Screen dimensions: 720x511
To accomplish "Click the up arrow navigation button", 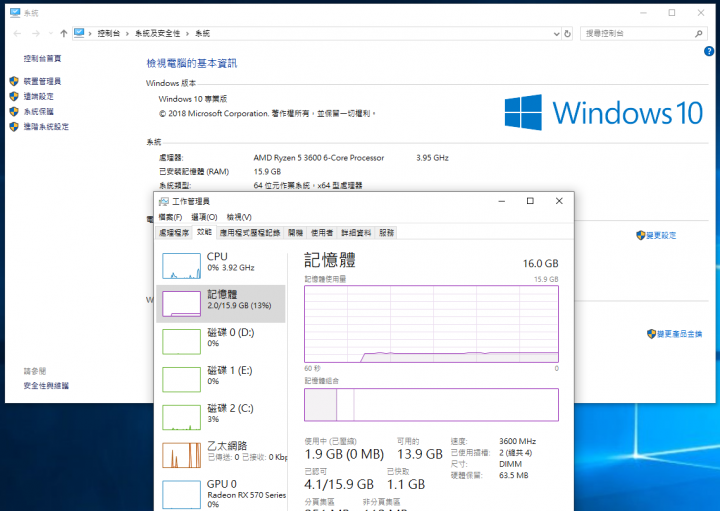I will [x=64, y=33].
